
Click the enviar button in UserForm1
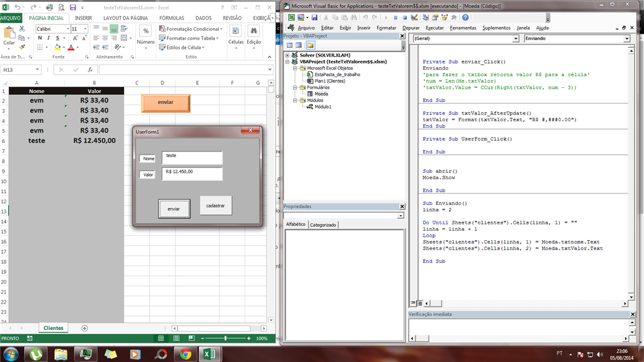[174, 209]
